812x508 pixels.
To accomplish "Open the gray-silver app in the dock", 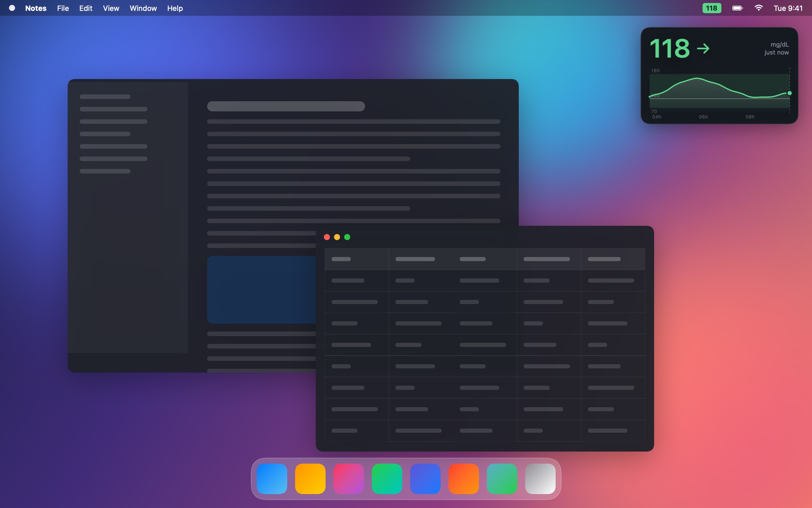I will [540, 479].
